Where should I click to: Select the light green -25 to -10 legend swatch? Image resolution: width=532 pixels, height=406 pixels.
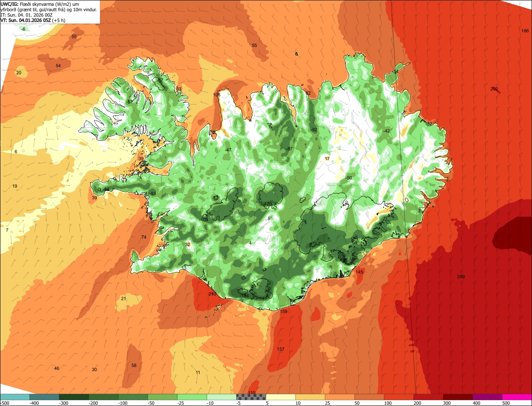(x=192, y=397)
